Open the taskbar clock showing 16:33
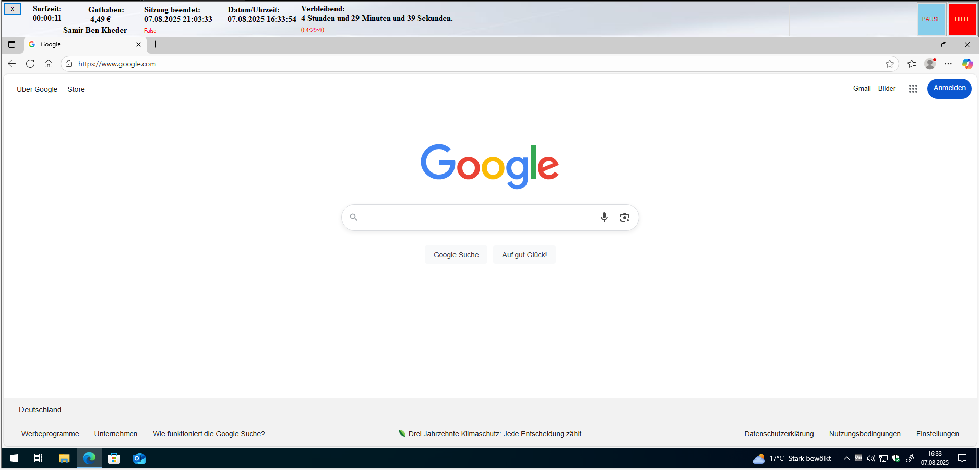Viewport: 980px width, 470px height. 935,458
